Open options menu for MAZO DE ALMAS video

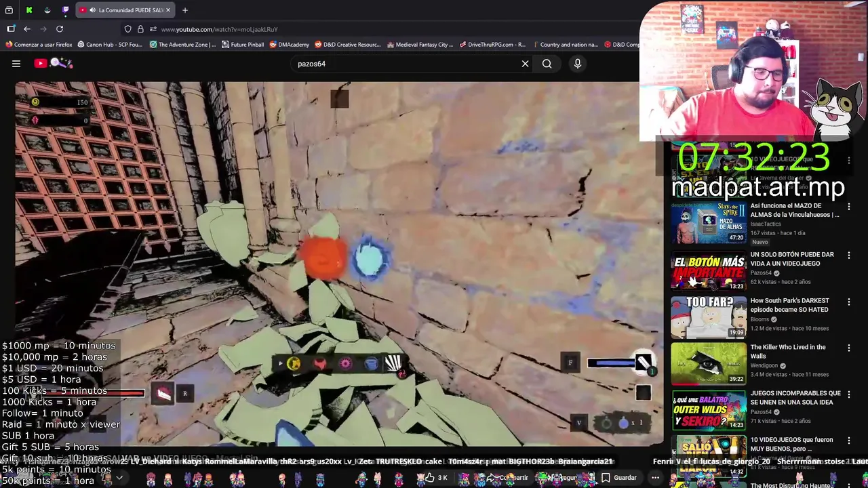click(x=848, y=207)
